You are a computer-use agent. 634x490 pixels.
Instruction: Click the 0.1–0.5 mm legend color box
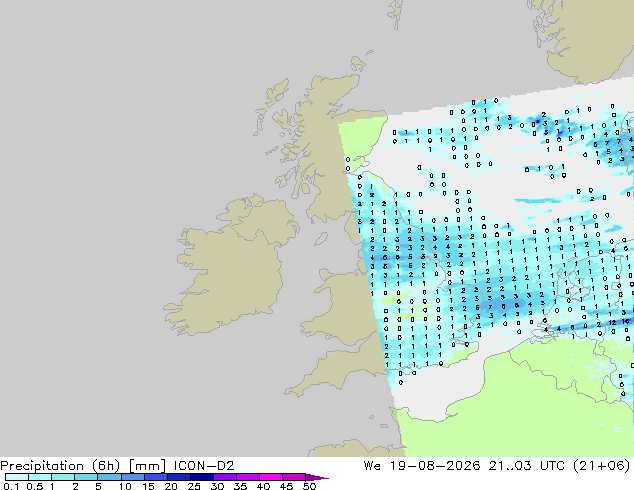coord(17,477)
